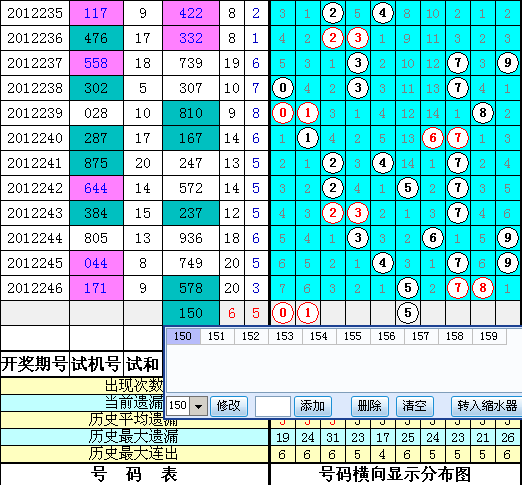Select number 151 in the list
The image size is (522, 485).
tap(217, 336)
